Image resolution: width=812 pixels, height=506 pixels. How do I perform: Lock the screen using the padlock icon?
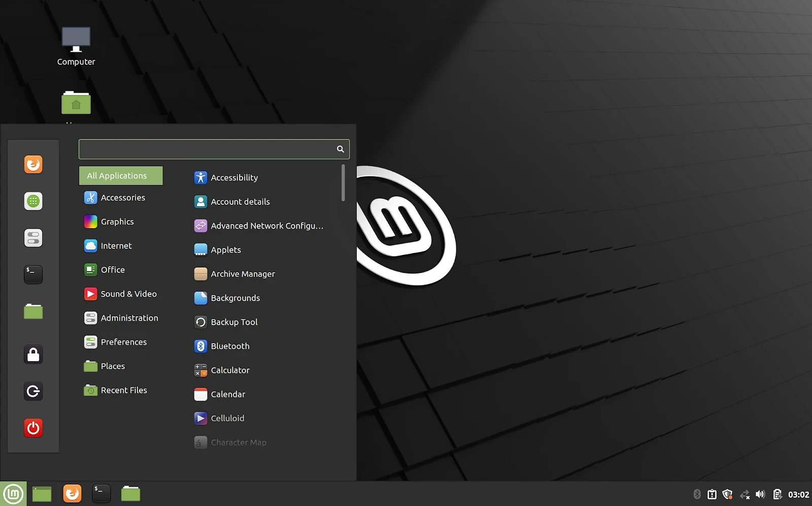point(33,354)
